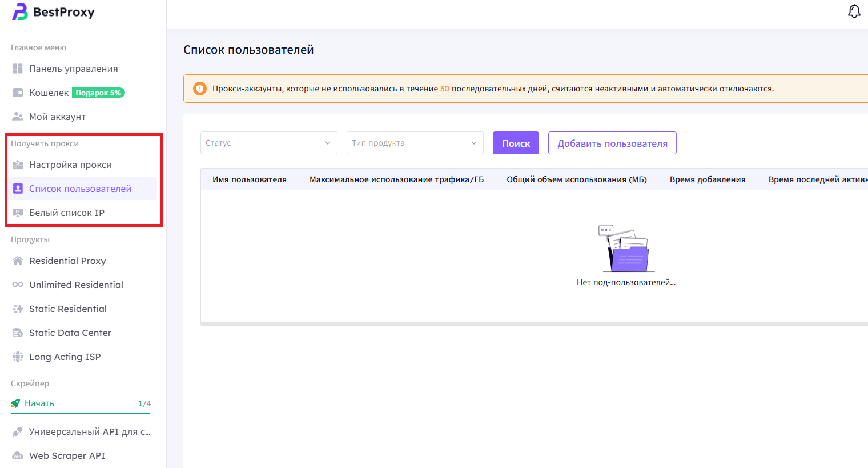Viewport: 868px width, 468px height.
Task: Open the Статус dropdown
Action: [268, 143]
